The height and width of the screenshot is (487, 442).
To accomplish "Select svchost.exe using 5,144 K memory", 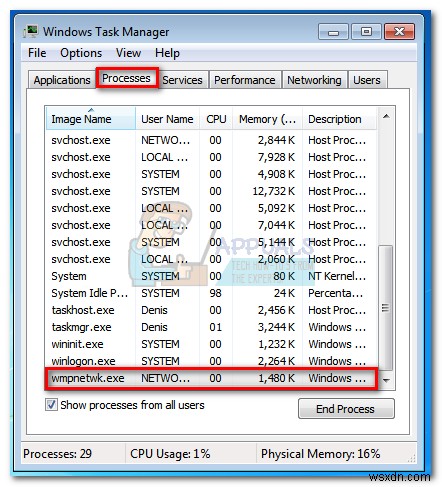I will click(x=211, y=242).
